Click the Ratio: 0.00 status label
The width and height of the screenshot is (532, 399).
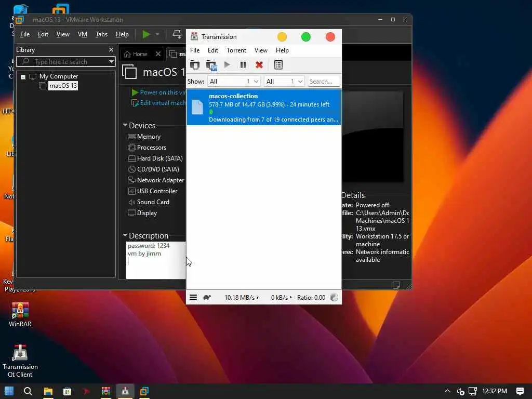click(x=311, y=298)
